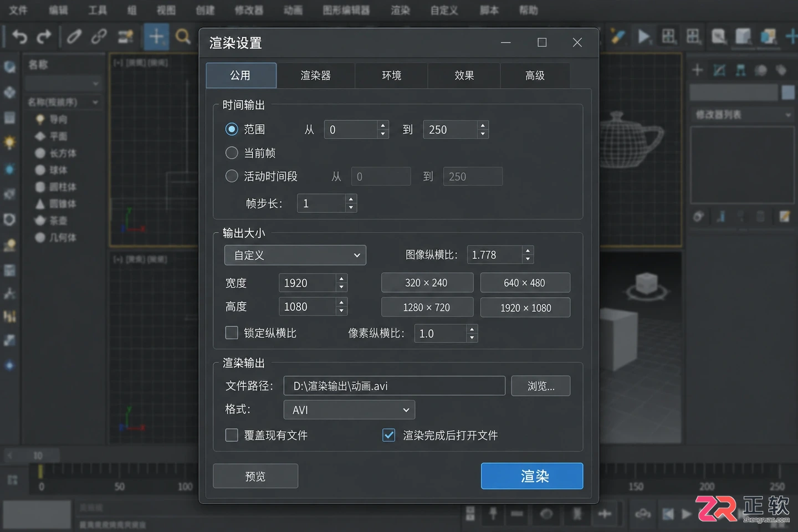Open the 高级 tab
Screen dimensions: 798x532
point(535,75)
